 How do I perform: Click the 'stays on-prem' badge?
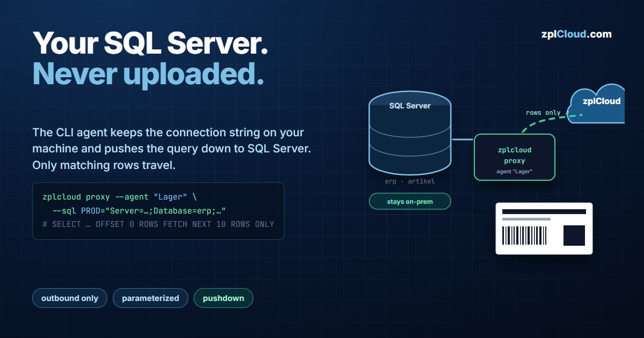click(x=410, y=202)
